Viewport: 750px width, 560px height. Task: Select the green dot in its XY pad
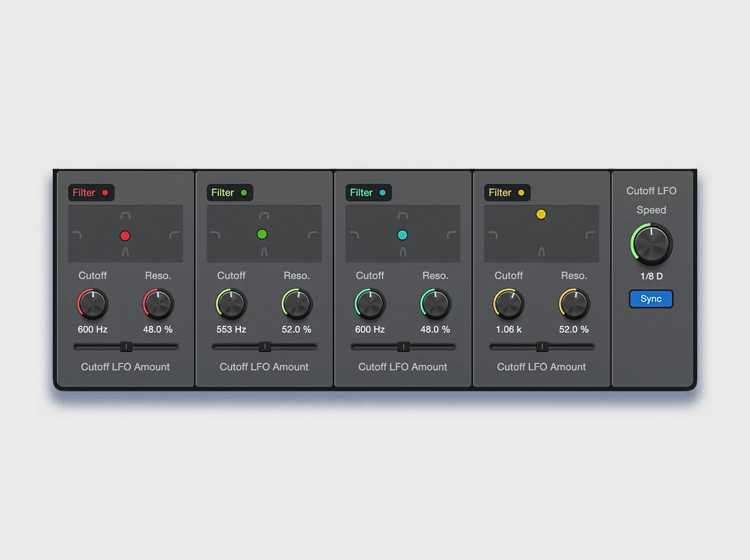[x=262, y=233]
